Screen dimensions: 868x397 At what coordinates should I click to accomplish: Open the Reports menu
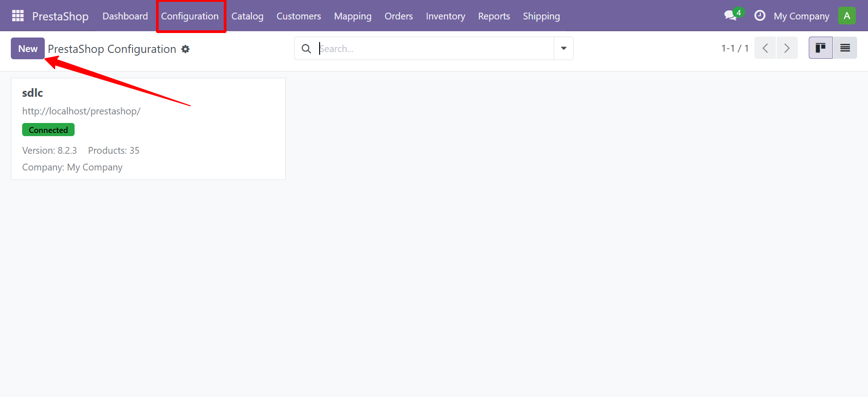(x=494, y=16)
